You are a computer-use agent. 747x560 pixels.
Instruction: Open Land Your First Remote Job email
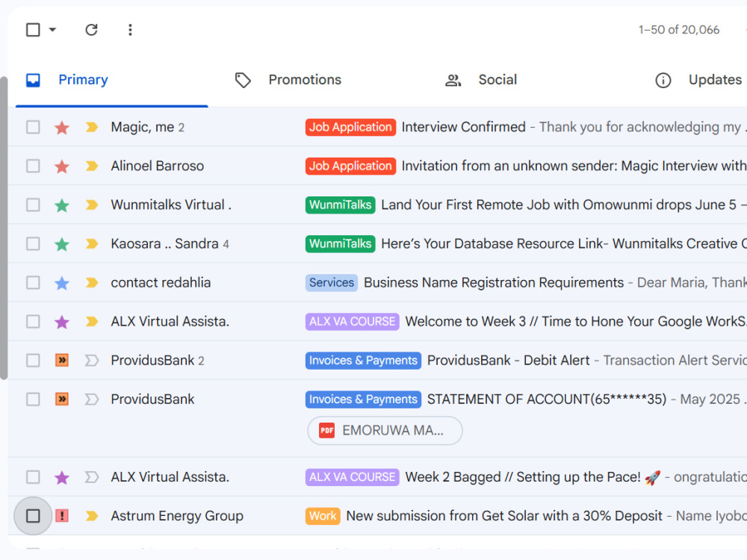tap(558, 205)
